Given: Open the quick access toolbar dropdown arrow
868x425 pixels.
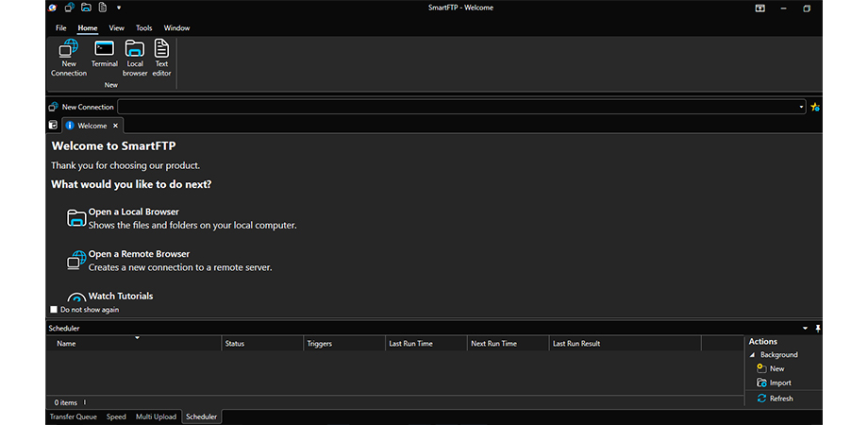Looking at the screenshot, I should click(119, 8).
